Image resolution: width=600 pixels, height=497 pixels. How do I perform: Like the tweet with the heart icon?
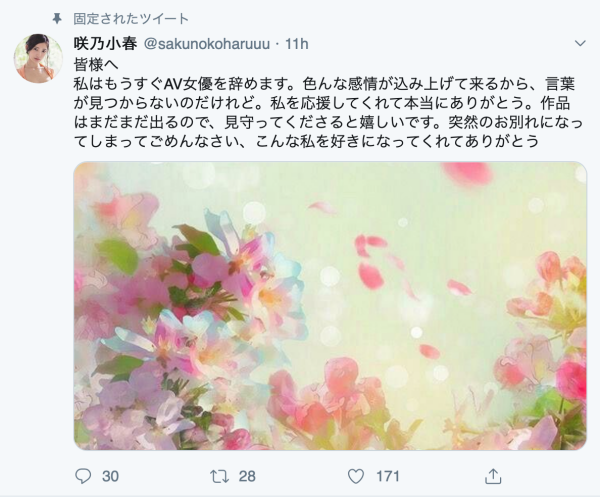[x=355, y=476]
